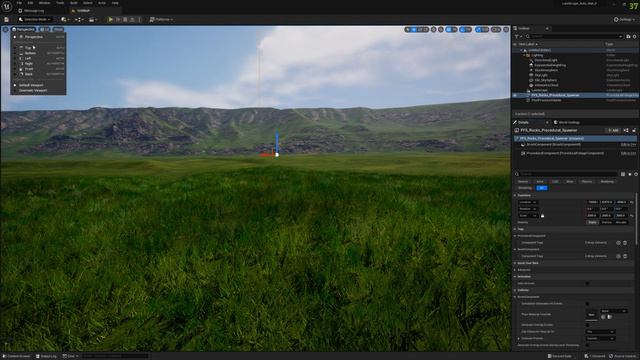Viewport: 640px width, 360px height.
Task: Add element to BrushComponent Component Tags
Action: click(618, 256)
